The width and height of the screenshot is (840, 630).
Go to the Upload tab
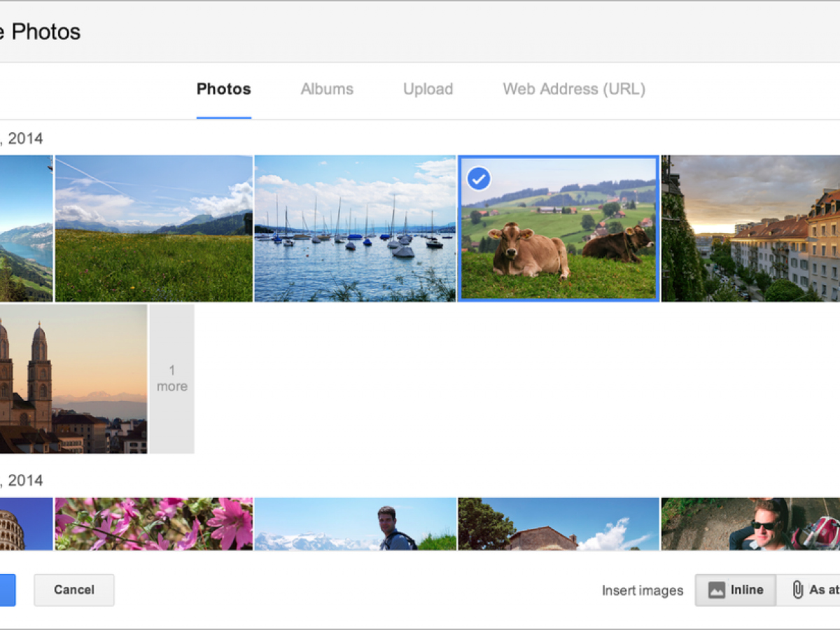(x=428, y=90)
